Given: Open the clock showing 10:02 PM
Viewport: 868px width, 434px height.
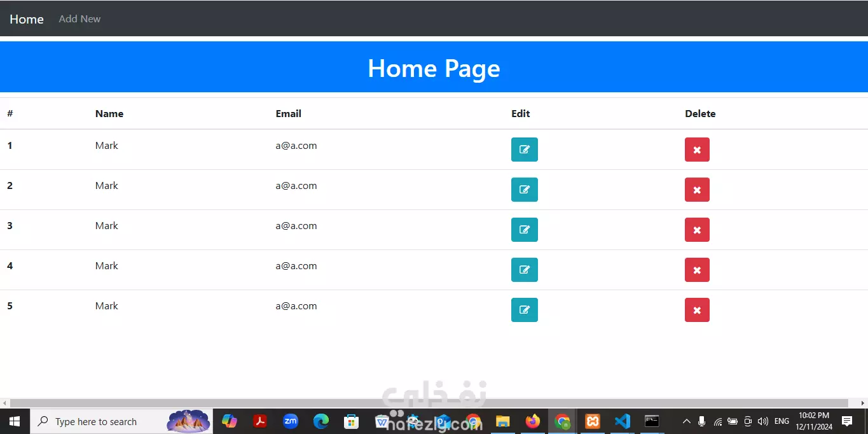Looking at the screenshot, I should click(814, 421).
